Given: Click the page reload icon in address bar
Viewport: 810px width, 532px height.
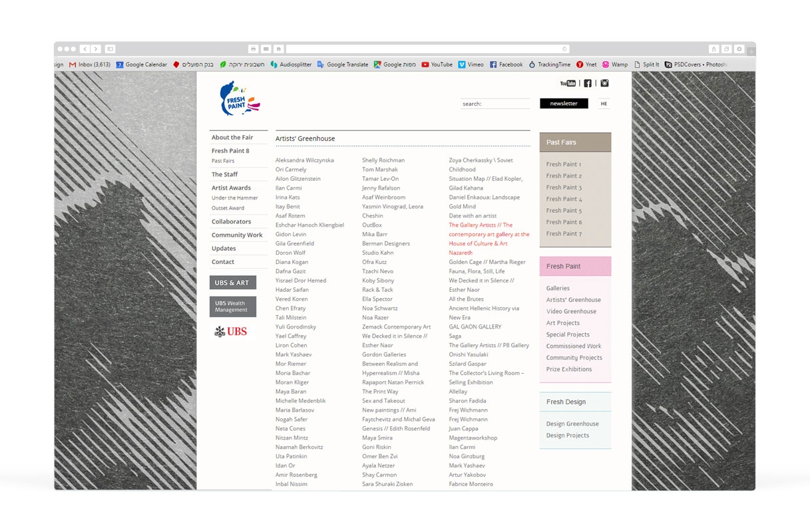Looking at the screenshot, I should coord(564,49).
